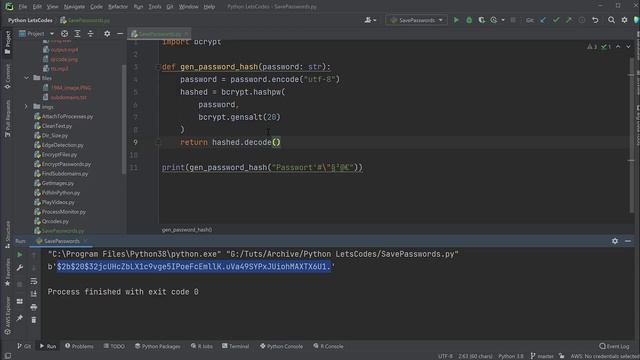Run SavePasswords with the toolbar play button

(x=456, y=20)
